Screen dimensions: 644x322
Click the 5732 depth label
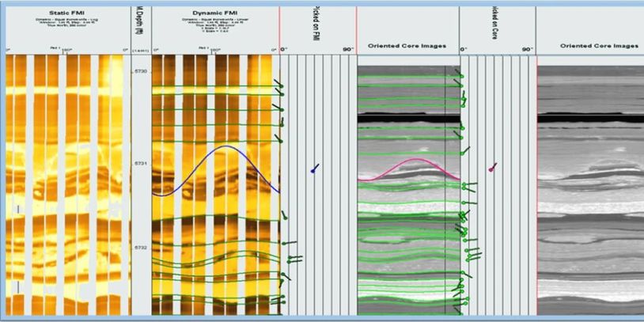(x=141, y=248)
